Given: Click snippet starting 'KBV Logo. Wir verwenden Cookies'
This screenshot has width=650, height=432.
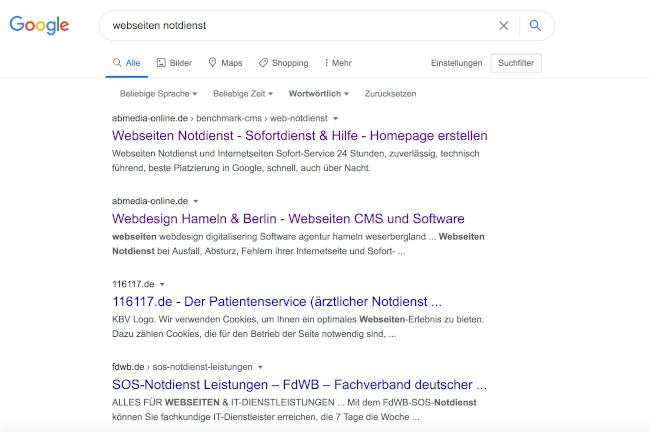Looking at the screenshot, I should click(x=298, y=327).
